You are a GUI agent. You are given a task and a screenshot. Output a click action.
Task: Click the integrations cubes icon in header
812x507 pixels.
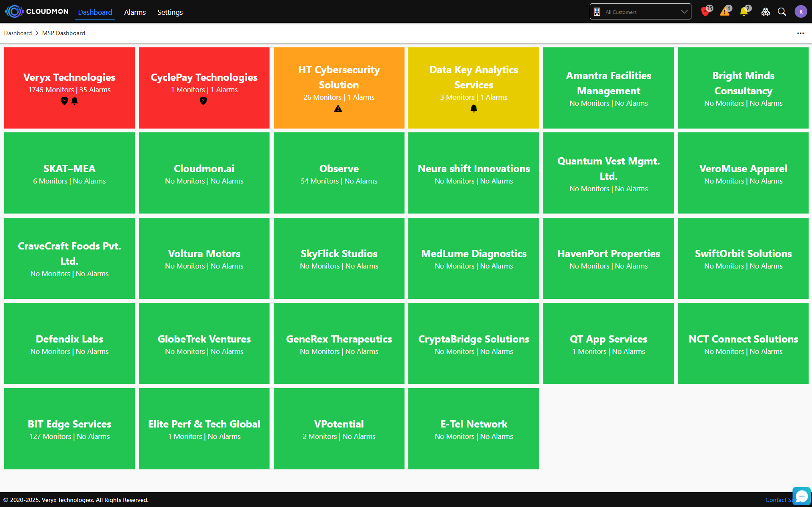pyautogui.click(x=765, y=12)
